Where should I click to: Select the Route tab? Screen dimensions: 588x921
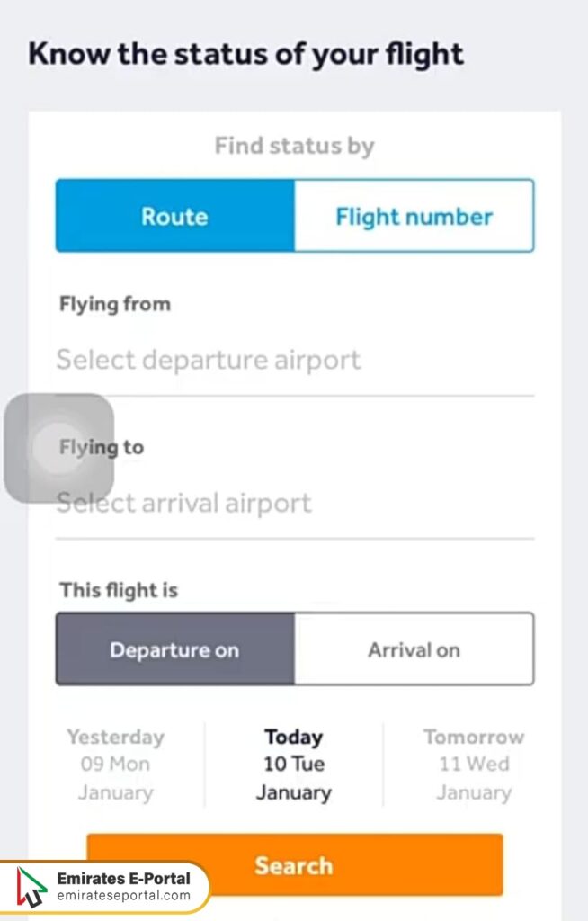175,216
